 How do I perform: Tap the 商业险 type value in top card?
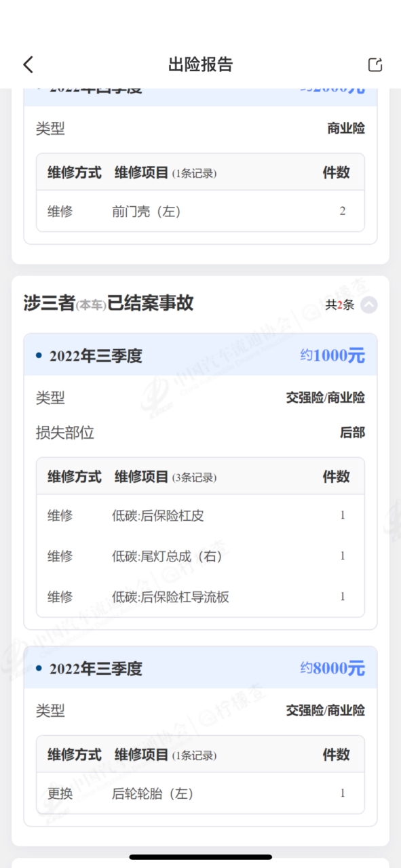click(x=346, y=128)
